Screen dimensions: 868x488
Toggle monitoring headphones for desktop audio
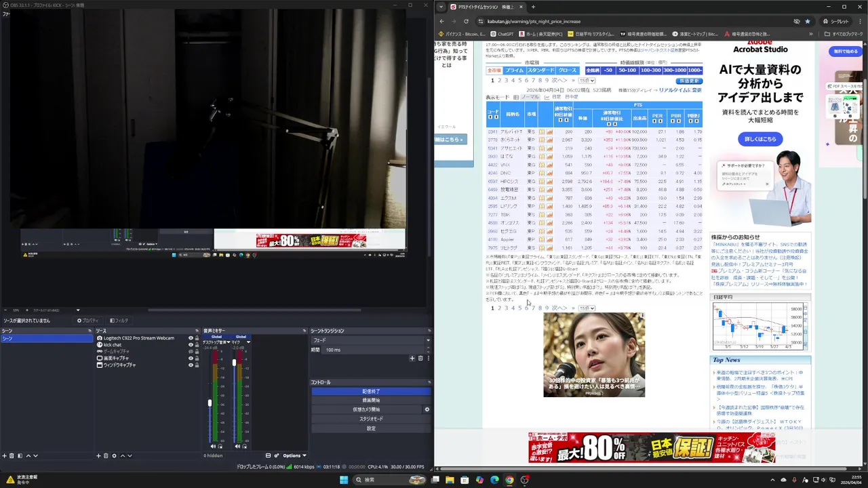click(220, 446)
